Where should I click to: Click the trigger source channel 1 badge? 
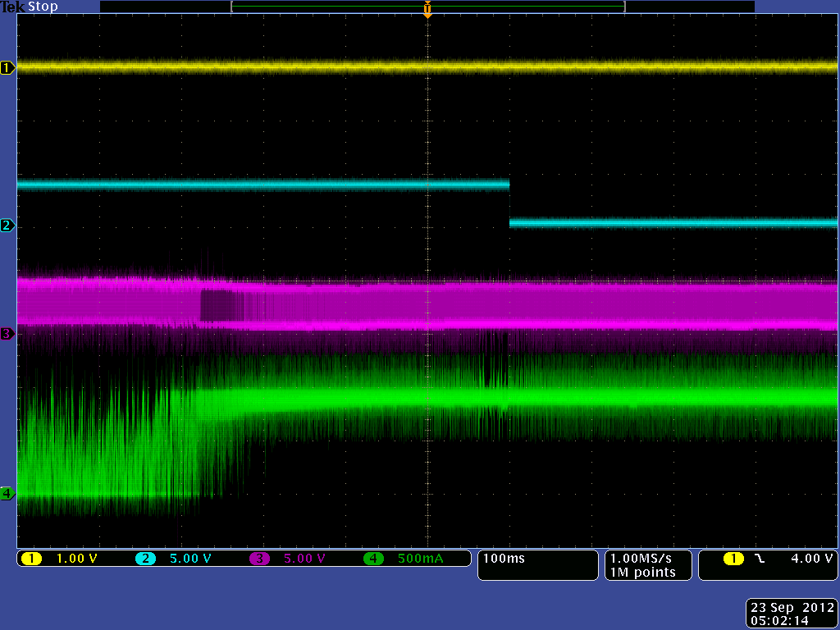tap(733, 559)
